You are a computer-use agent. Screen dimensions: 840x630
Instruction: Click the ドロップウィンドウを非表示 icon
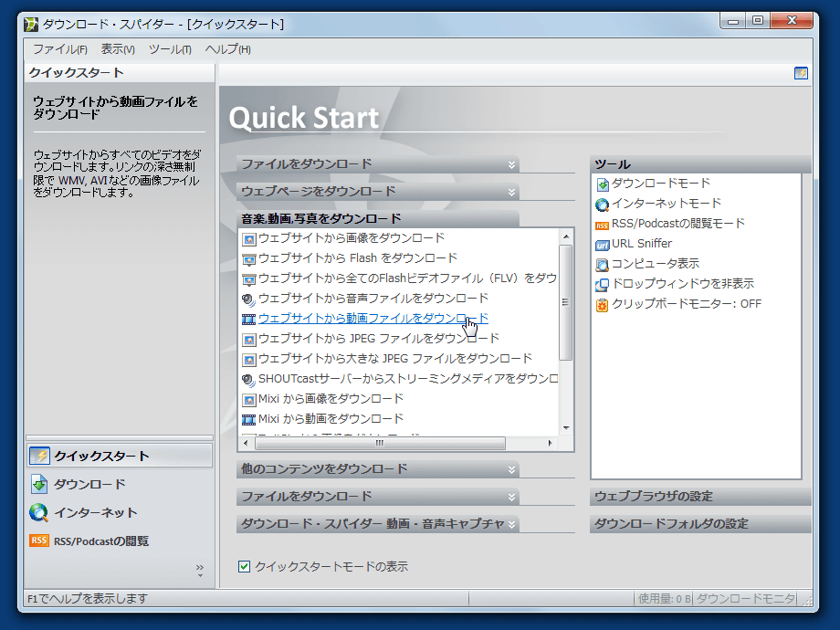[x=602, y=285]
